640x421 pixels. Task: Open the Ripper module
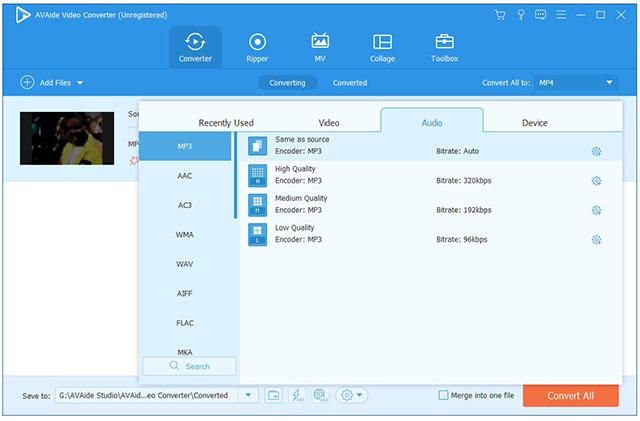click(x=257, y=47)
